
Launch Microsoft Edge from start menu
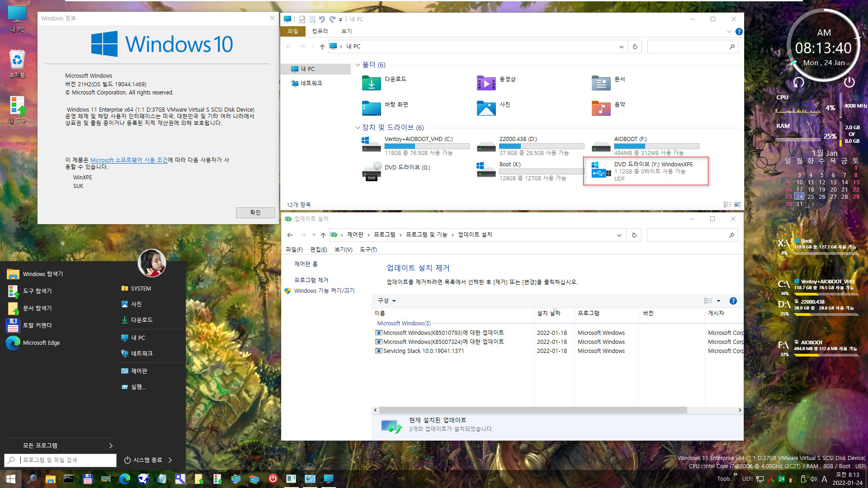point(33,343)
